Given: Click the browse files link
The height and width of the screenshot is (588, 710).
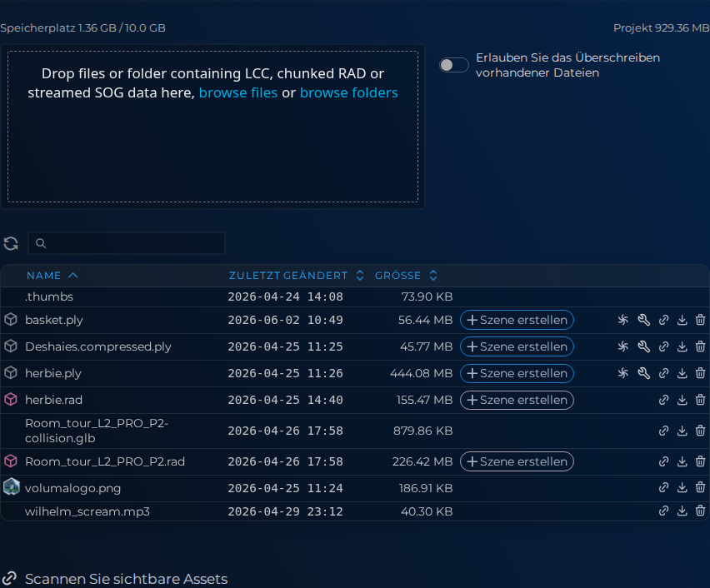Looking at the screenshot, I should [238, 92].
